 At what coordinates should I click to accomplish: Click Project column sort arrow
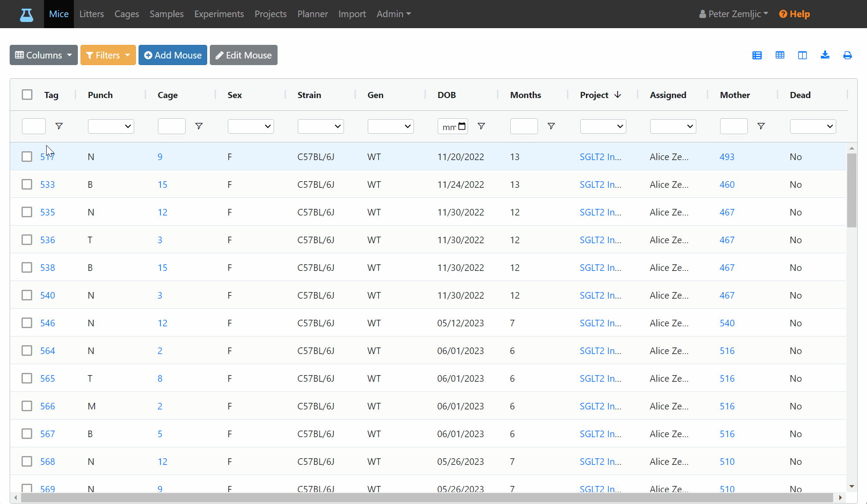[x=618, y=95]
